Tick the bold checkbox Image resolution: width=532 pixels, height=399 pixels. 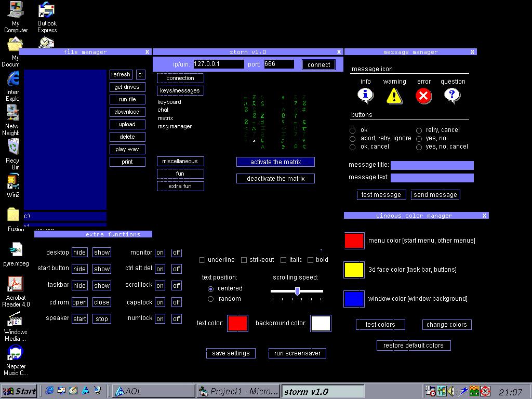pos(310,260)
